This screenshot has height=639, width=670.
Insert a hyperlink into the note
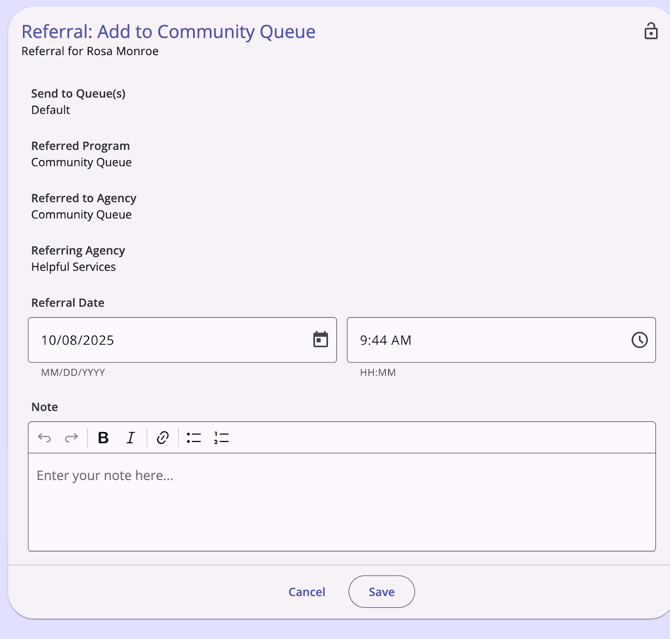pos(162,438)
